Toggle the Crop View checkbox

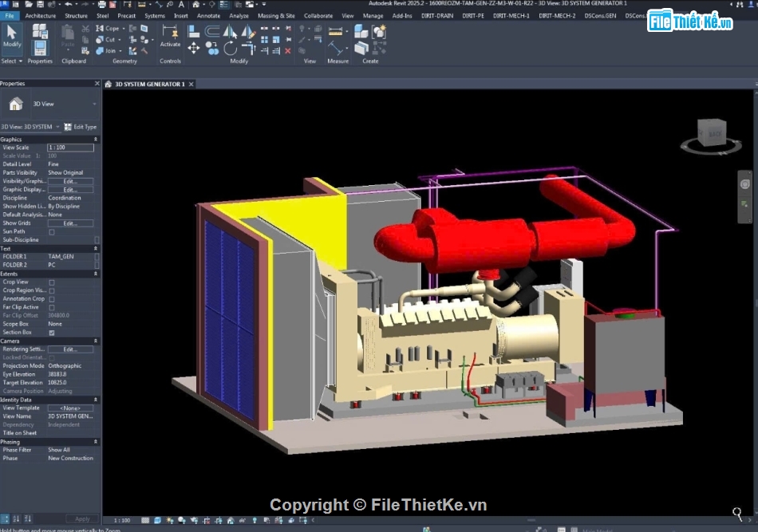point(52,282)
